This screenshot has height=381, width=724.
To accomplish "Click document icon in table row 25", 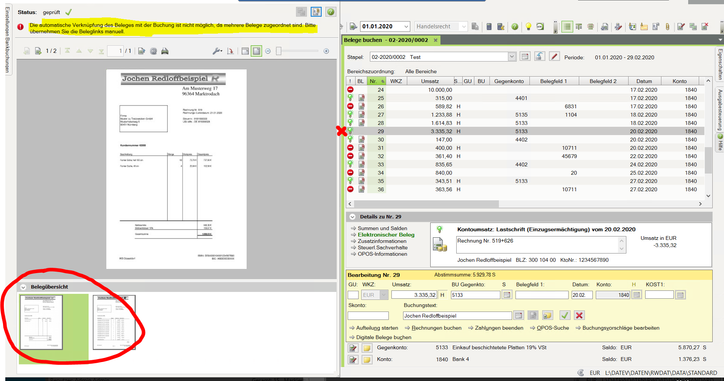I will click(x=362, y=98).
